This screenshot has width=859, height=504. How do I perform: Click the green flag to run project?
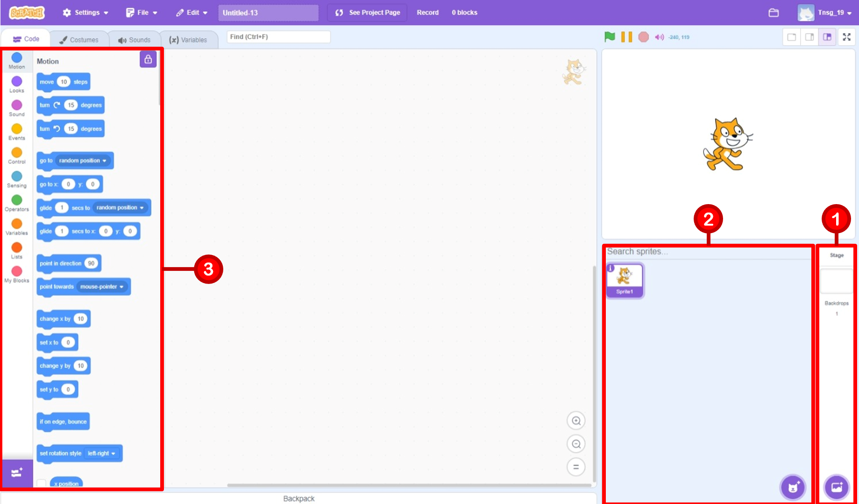610,37
